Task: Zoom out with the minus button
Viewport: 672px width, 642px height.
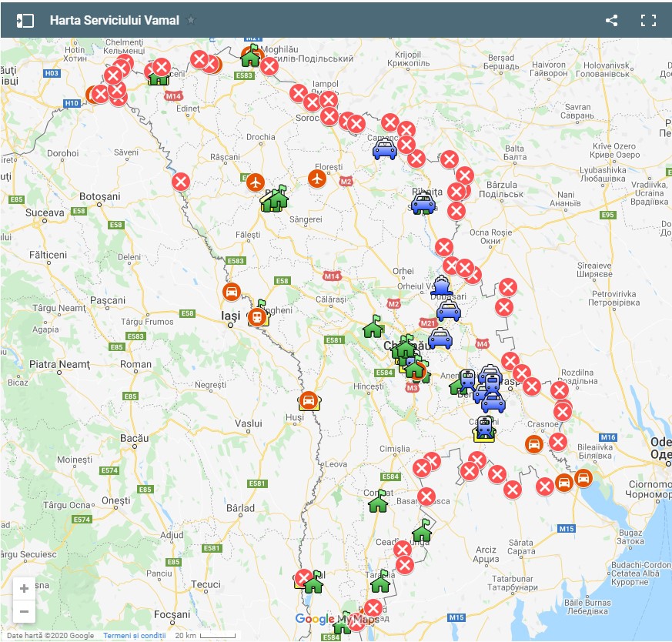Action: pos(24,611)
